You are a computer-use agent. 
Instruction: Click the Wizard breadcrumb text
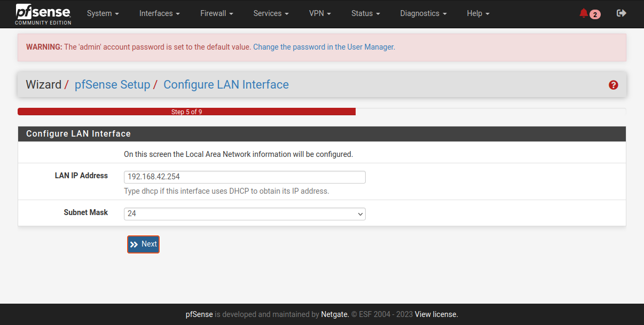point(43,85)
